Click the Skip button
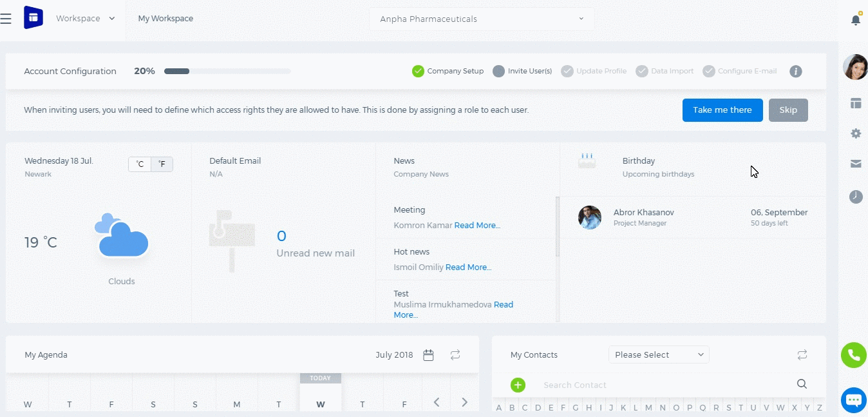868x417 pixels. (x=788, y=110)
